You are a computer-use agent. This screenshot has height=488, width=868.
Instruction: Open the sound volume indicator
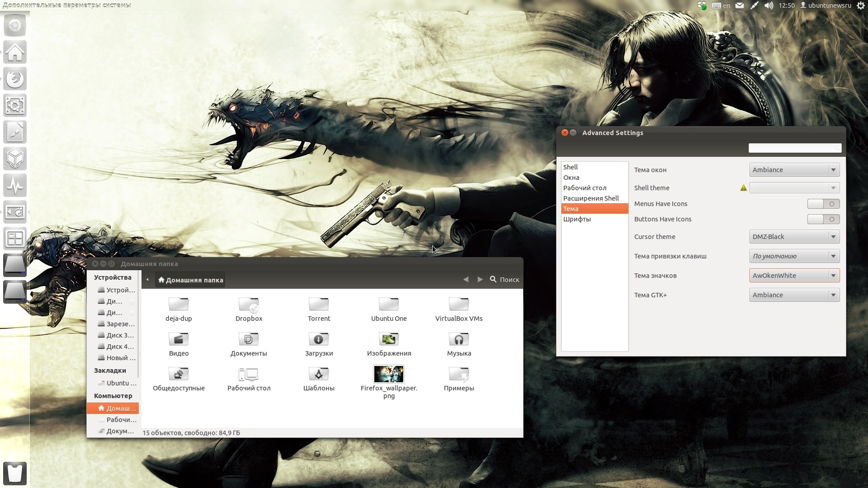coord(769,5)
